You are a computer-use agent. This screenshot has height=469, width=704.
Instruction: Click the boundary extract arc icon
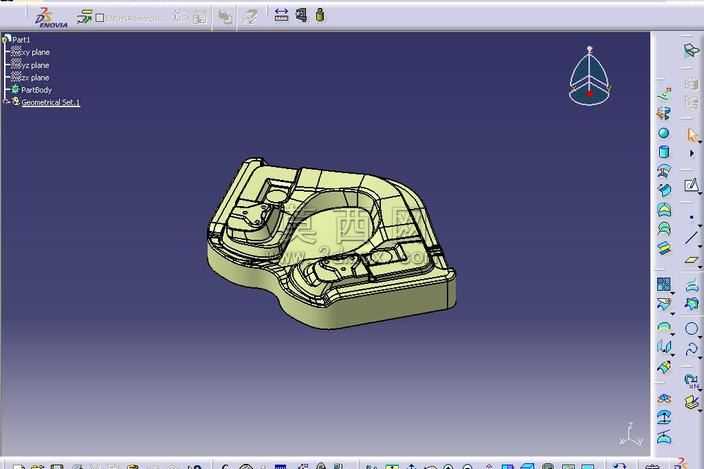click(664, 326)
